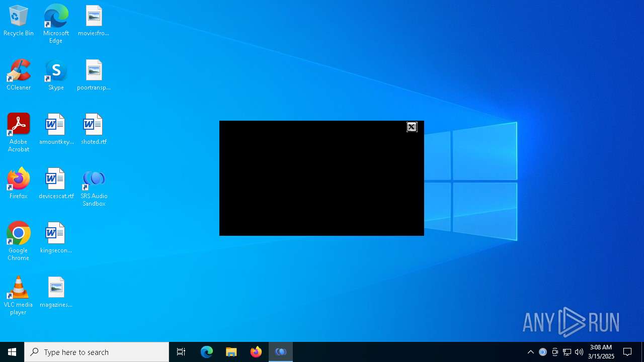Switch to SRS Audio Sandbox taskbar button
This screenshot has width=644, height=362.
(281, 352)
